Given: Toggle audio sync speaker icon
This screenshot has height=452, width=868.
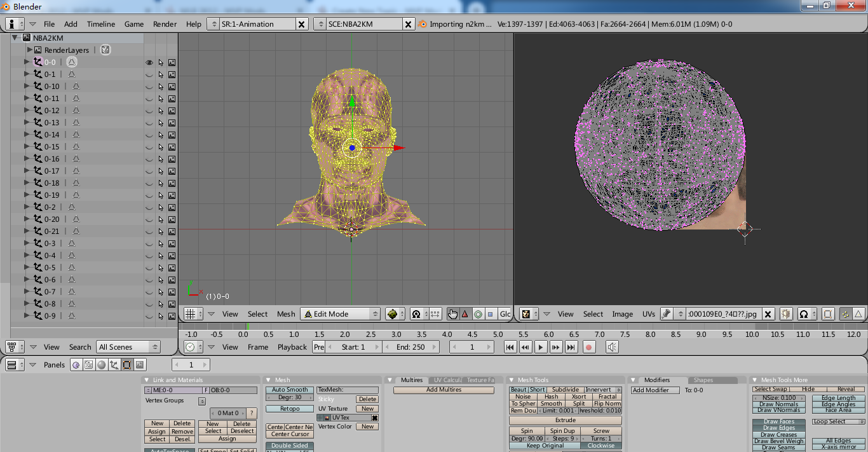Looking at the screenshot, I should (x=611, y=347).
